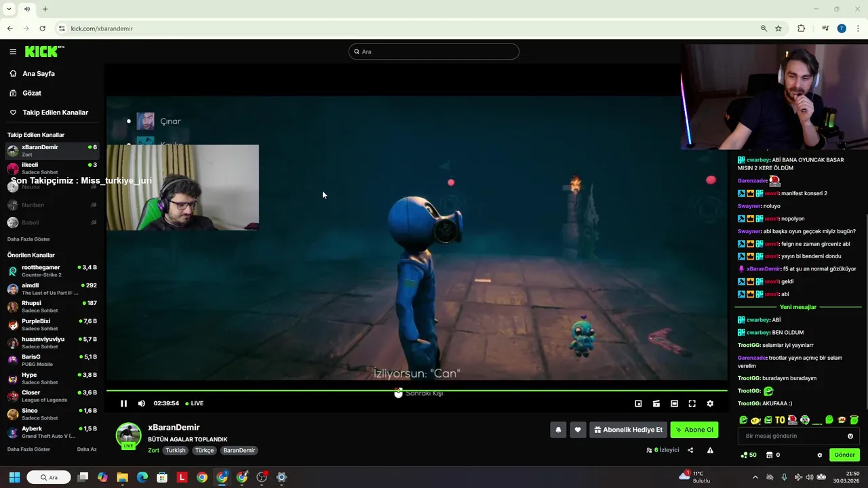
Task: Open Nuriben offline channel
Action: (x=52, y=205)
